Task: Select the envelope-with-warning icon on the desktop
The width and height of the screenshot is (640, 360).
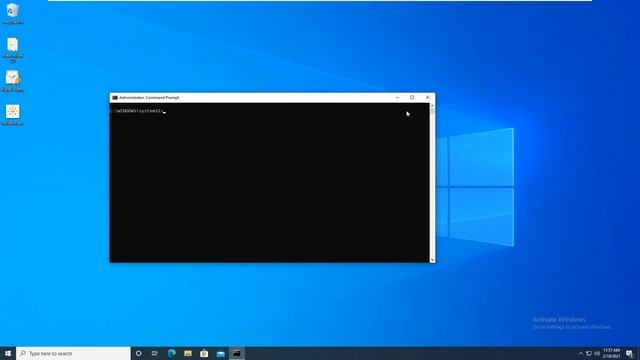Action: point(13,81)
